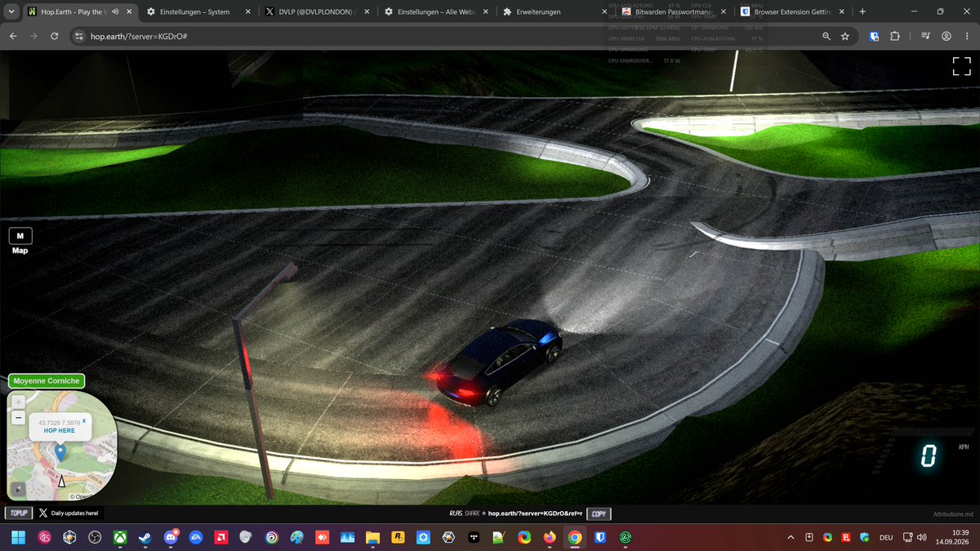
Task: Show hidden system tray icons
Action: [791, 537]
